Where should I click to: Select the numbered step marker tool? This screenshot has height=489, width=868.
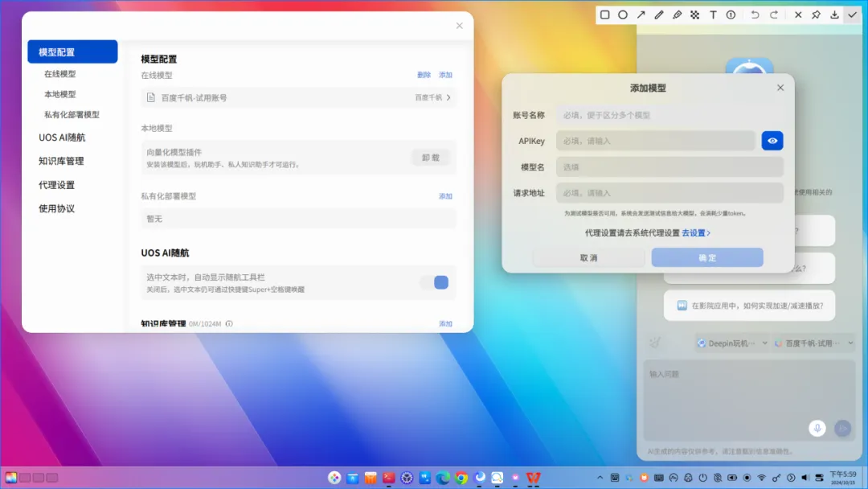point(731,15)
